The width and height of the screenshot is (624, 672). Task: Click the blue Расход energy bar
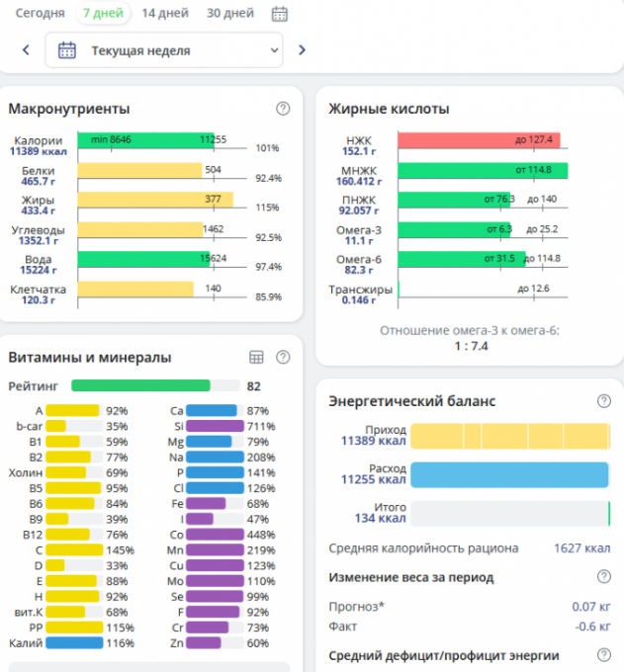point(508,475)
